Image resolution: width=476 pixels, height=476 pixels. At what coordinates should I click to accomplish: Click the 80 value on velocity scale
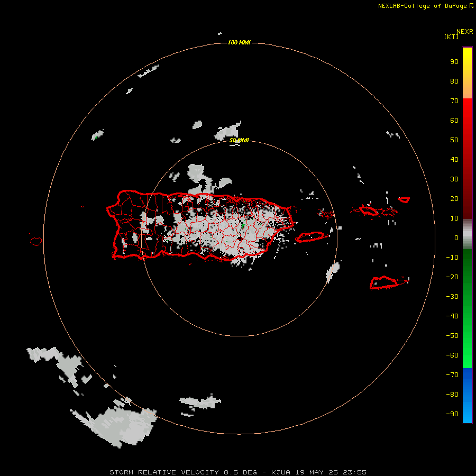[454, 81]
